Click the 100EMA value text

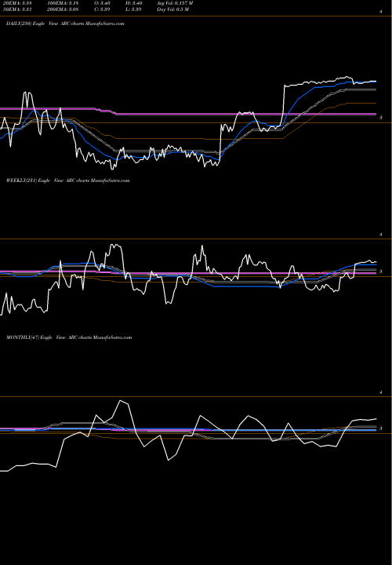(x=63, y=3)
